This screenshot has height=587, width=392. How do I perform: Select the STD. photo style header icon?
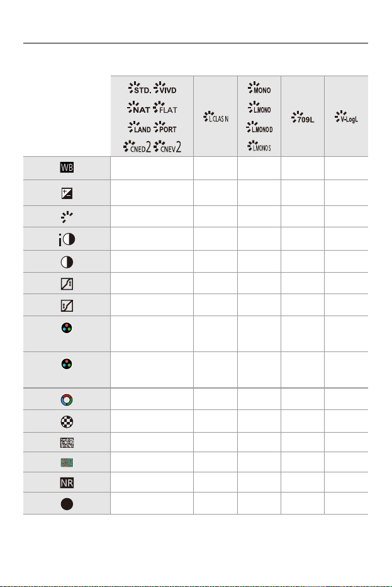pos(140,88)
